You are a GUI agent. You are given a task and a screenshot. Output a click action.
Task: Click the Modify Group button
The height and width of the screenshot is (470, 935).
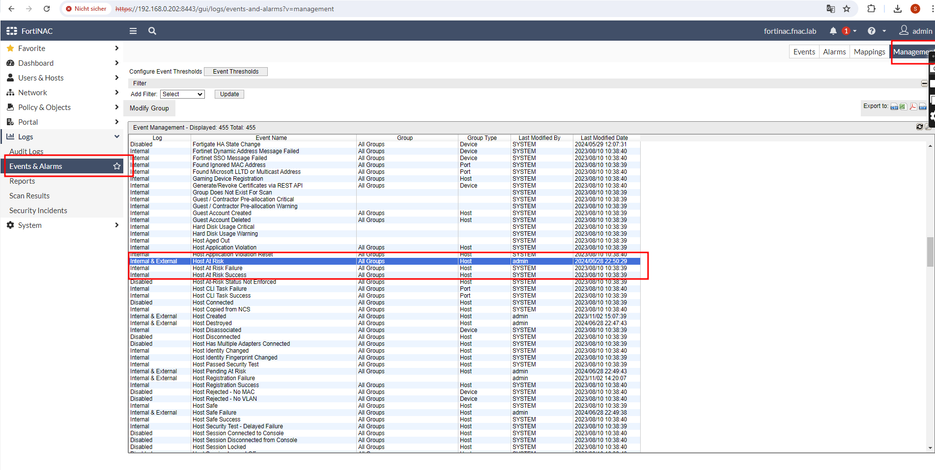click(149, 108)
